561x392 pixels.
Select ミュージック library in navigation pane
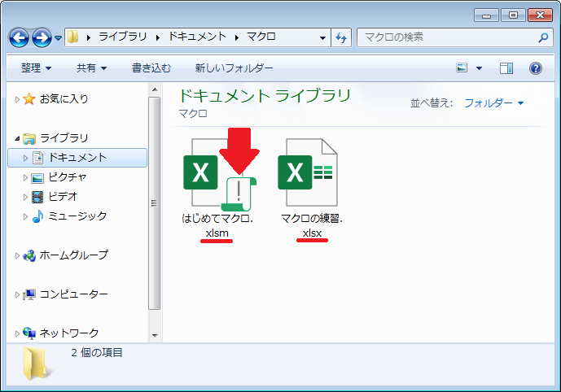coord(77,216)
